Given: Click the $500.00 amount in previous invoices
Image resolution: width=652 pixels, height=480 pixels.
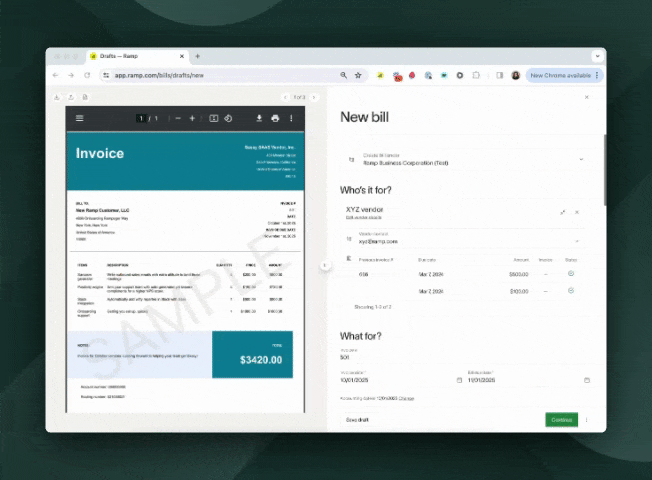Looking at the screenshot, I should click(x=519, y=275).
